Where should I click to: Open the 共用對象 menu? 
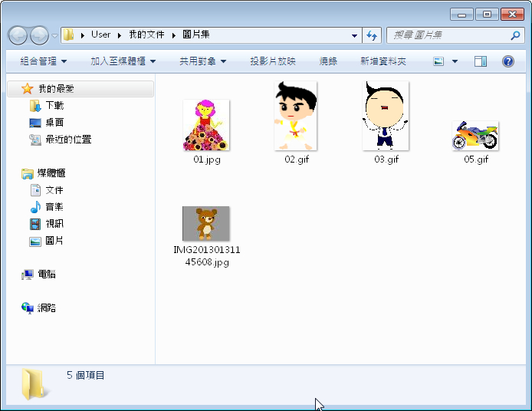203,61
